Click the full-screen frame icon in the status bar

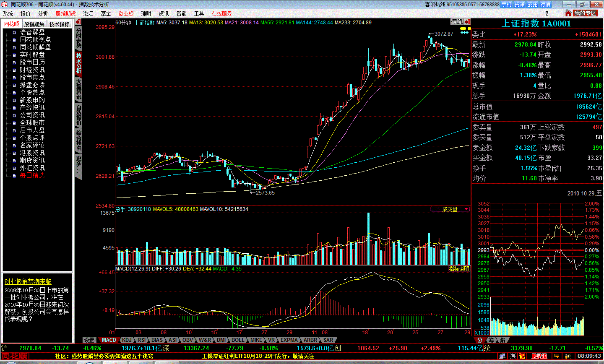tap(513, 356)
